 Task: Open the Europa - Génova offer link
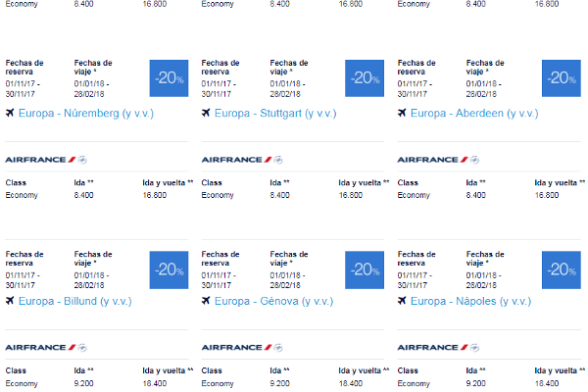(273, 301)
